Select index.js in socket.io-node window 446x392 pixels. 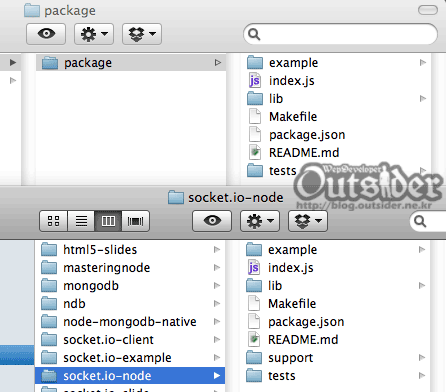click(336, 268)
